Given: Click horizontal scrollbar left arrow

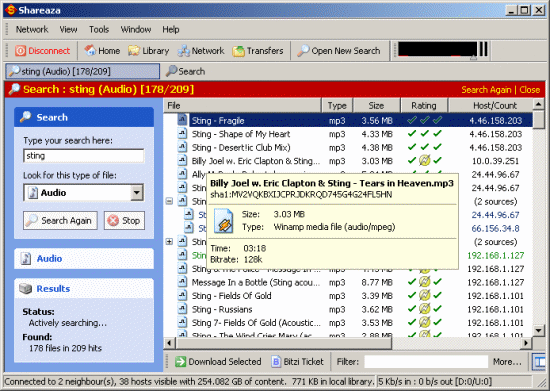Looking at the screenshot, I should coord(169,343).
